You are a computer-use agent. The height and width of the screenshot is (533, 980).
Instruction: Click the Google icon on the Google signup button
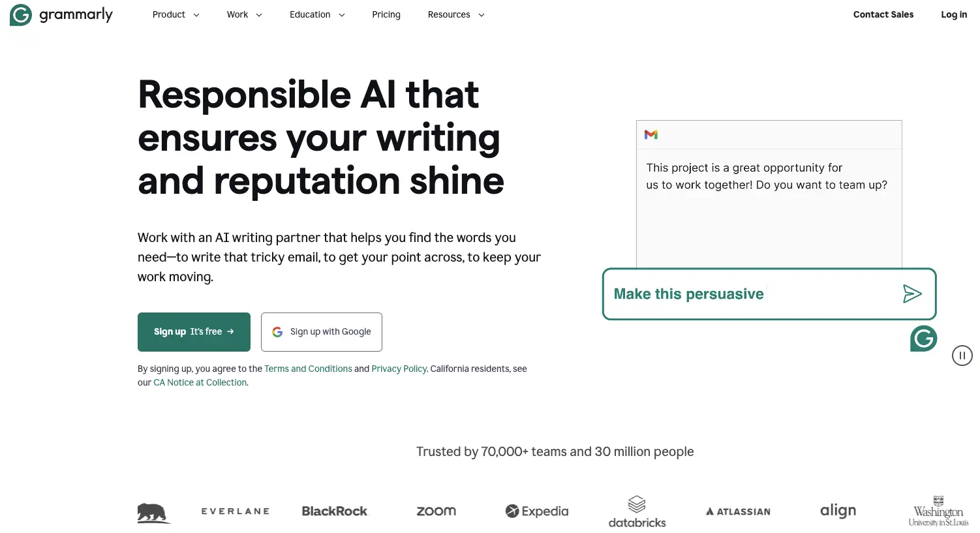pos(277,331)
